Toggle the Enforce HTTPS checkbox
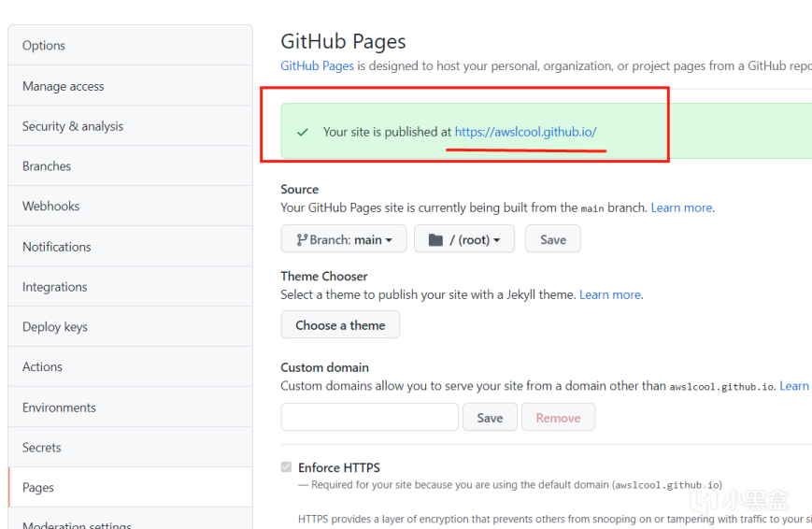812x529 pixels. 286,467
